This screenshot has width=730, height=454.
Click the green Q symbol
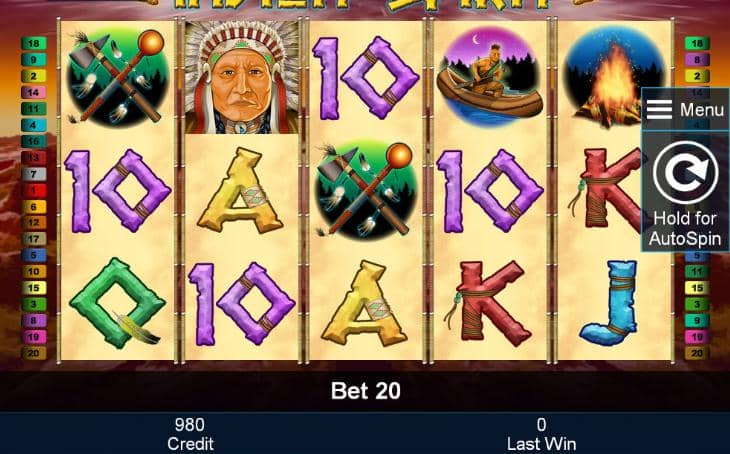click(x=117, y=303)
